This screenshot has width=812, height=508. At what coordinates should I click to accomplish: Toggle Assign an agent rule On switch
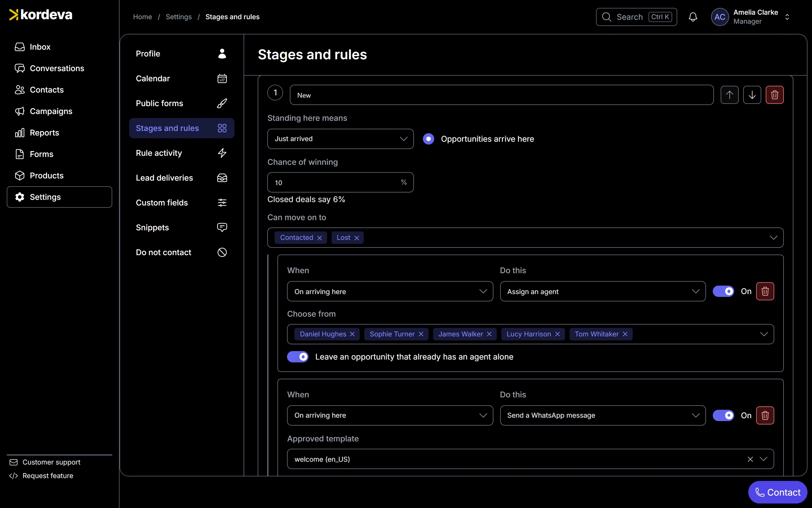click(x=723, y=291)
